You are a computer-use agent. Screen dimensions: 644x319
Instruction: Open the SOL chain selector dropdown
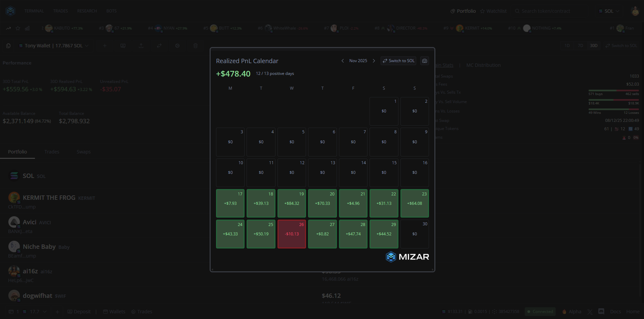tap(609, 11)
